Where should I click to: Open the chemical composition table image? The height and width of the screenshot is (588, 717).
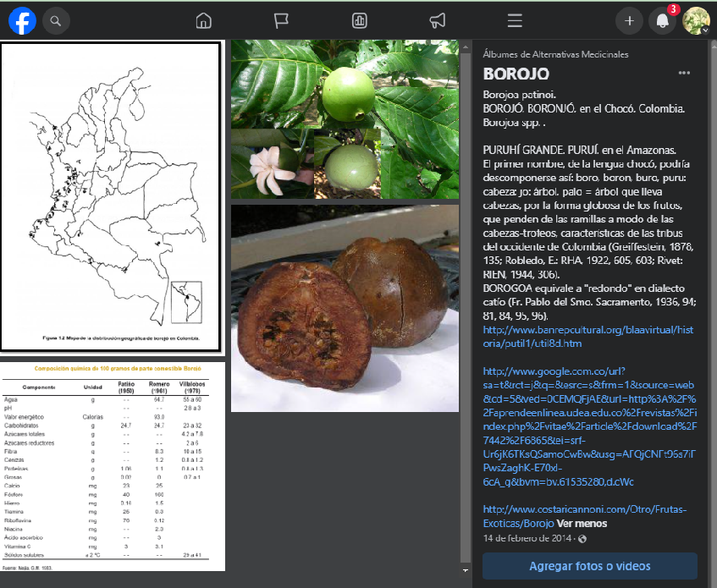point(113,466)
